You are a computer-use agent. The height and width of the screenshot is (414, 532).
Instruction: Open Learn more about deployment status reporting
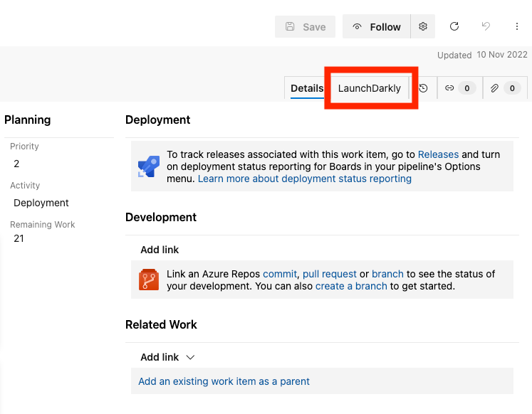(305, 179)
